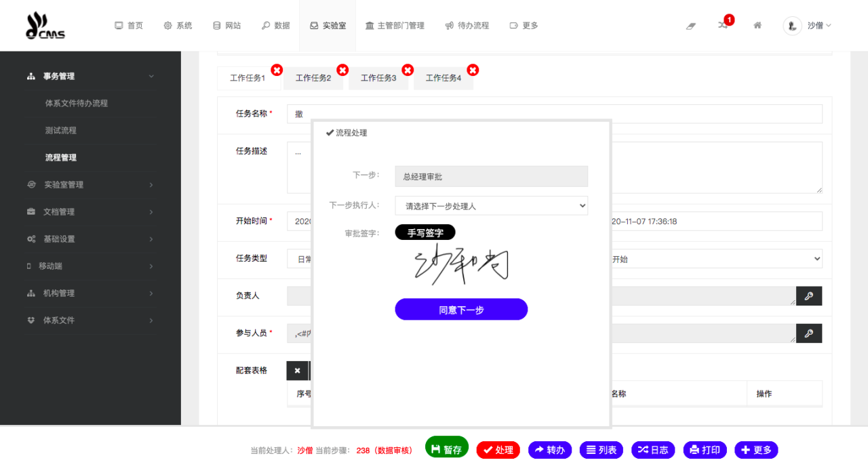This screenshot has height=475, width=868.
Task: Click the home icon in top right
Action: [x=757, y=26]
